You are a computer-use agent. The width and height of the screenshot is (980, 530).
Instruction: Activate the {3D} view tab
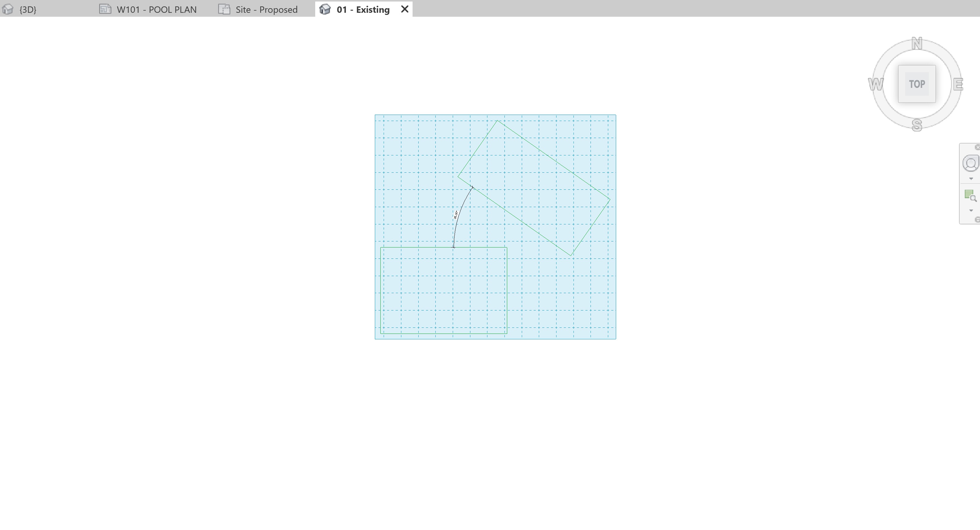27,9
